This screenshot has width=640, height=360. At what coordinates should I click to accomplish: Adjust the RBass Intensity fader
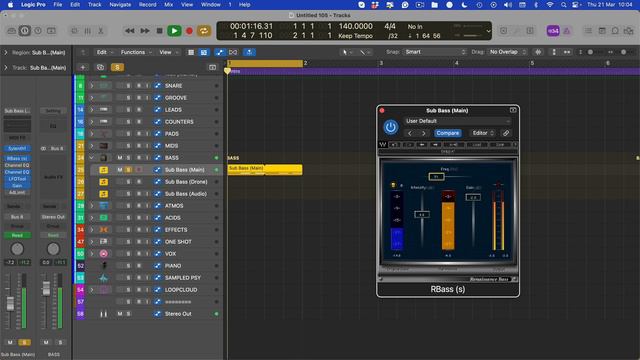(422, 214)
